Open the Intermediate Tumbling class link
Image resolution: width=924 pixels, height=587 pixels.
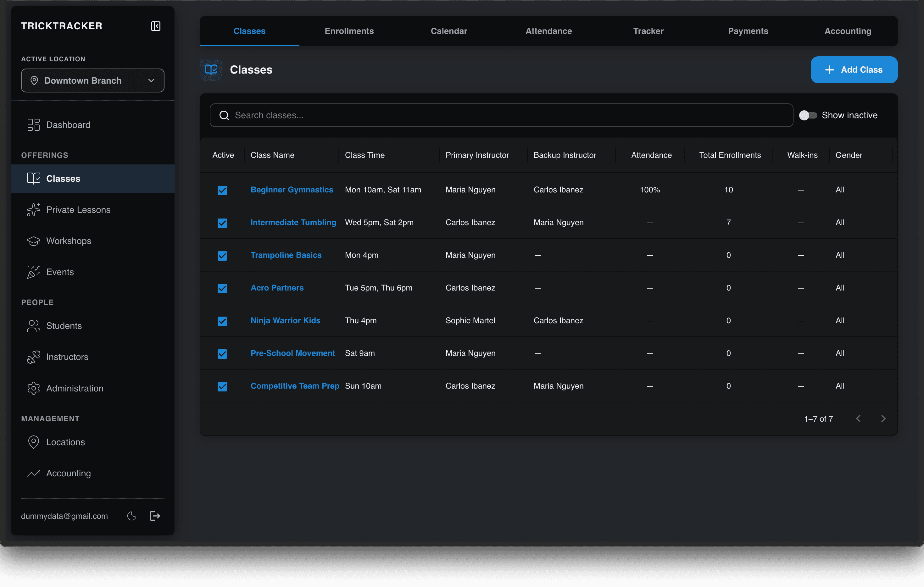click(293, 222)
